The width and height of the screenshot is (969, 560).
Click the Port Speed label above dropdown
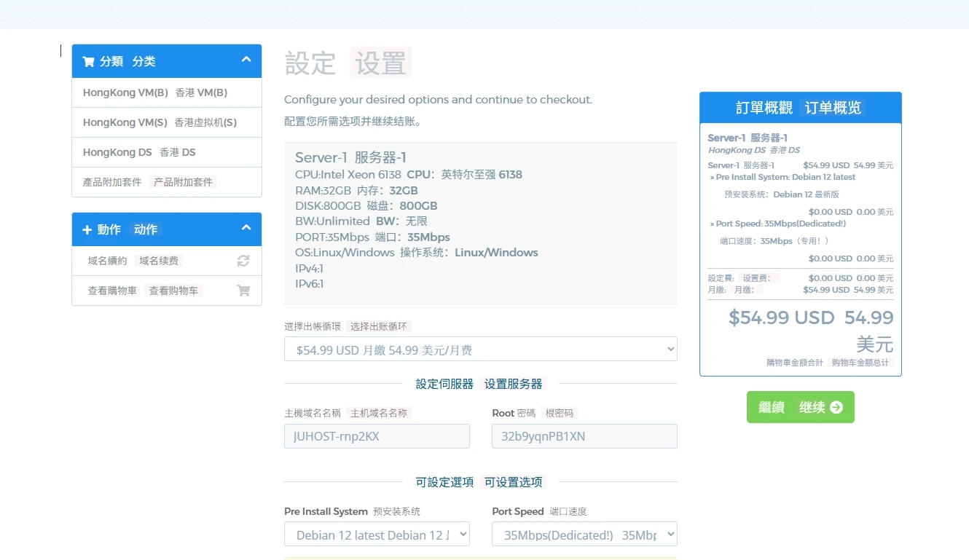pyautogui.click(x=518, y=511)
